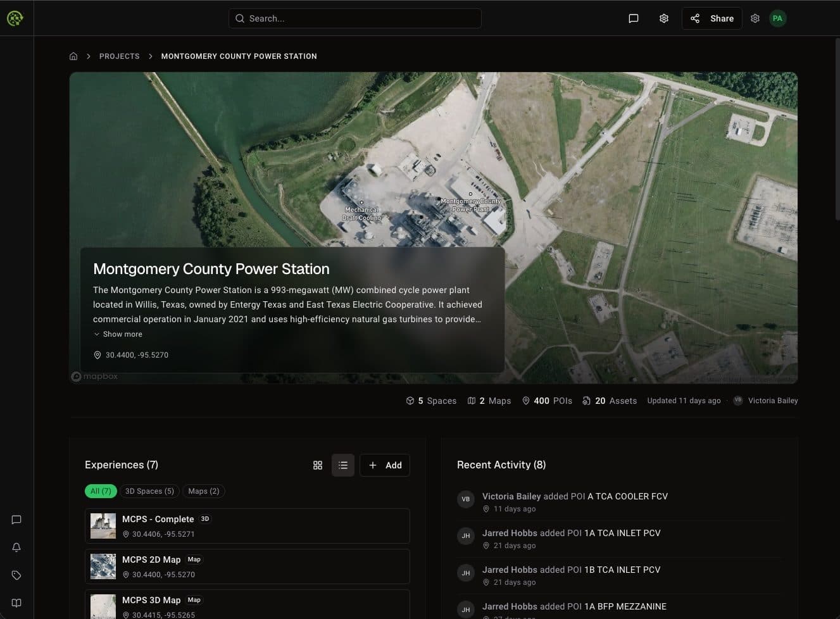The height and width of the screenshot is (619, 840).
Task: Open notifications bell in left sidebar
Action: click(x=16, y=547)
